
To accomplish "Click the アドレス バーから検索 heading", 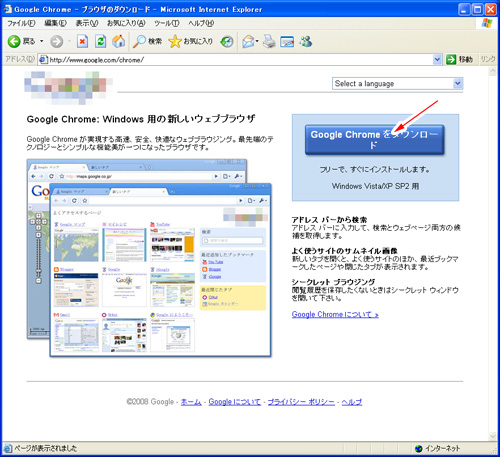I will pyautogui.click(x=329, y=220).
